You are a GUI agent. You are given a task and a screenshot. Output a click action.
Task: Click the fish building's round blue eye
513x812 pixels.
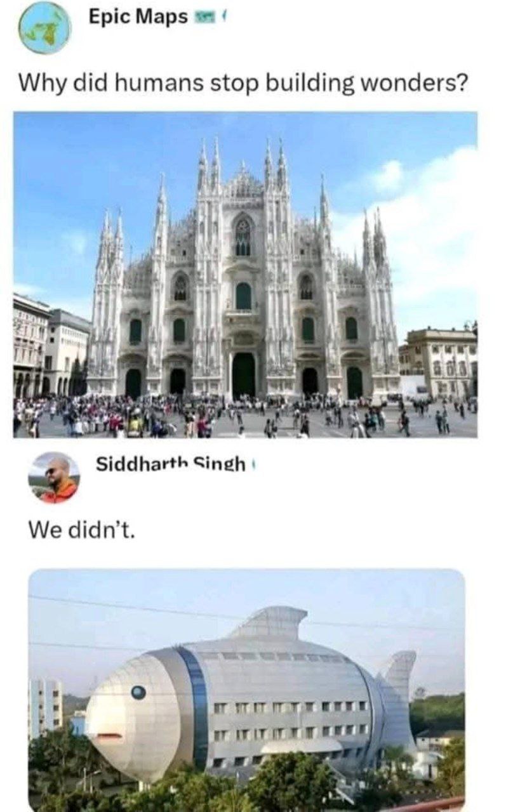(x=138, y=692)
